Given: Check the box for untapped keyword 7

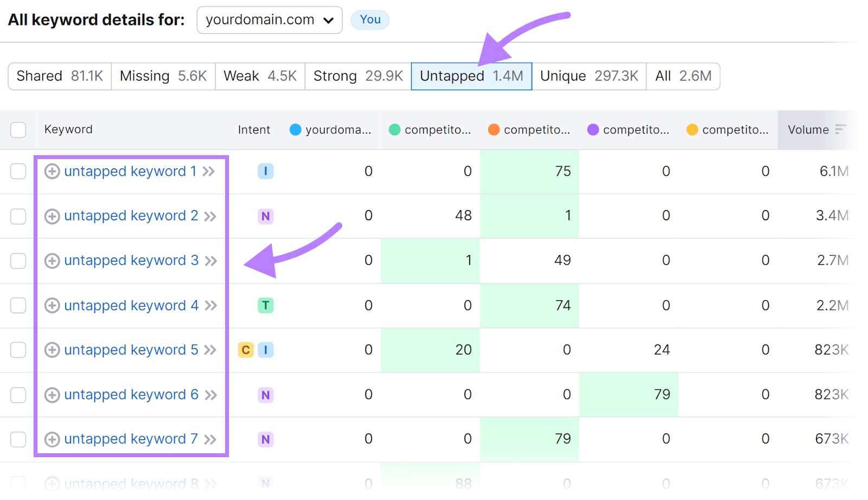Looking at the screenshot, I should pos(18,439).
